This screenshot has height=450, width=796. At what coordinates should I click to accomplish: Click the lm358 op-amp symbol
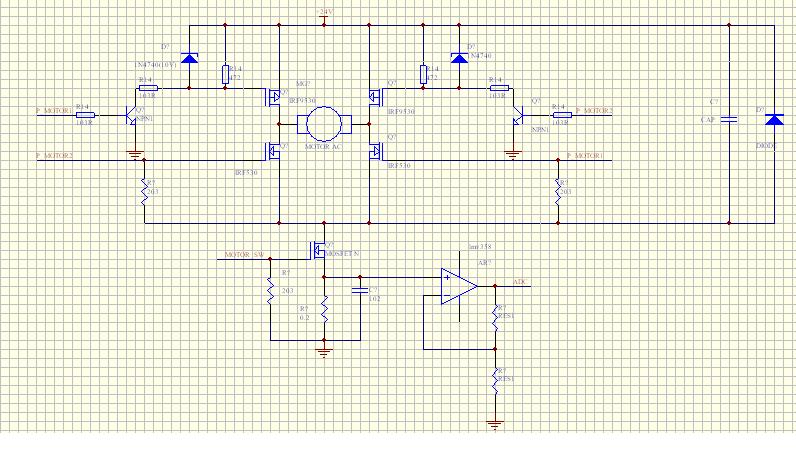(458, 286)
